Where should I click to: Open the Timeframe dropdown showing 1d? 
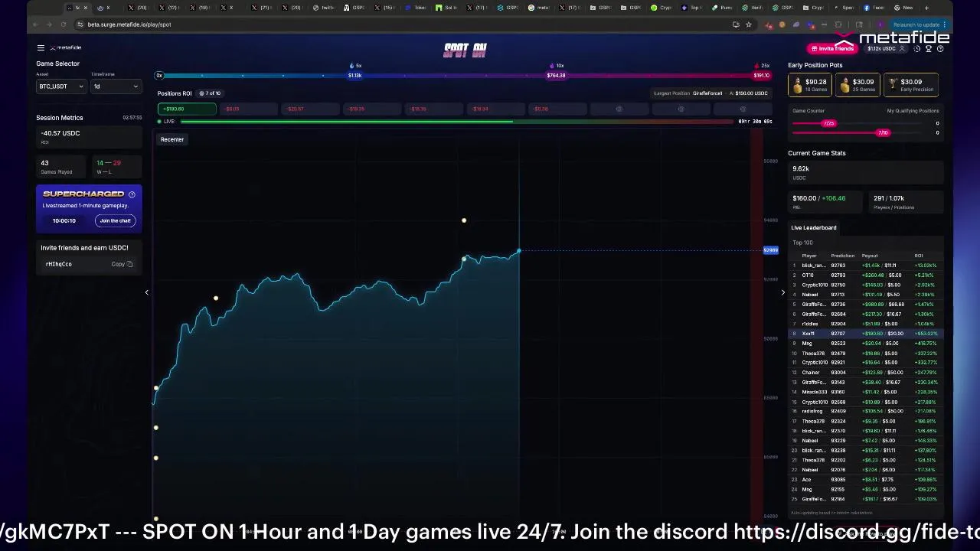[116, 86]
